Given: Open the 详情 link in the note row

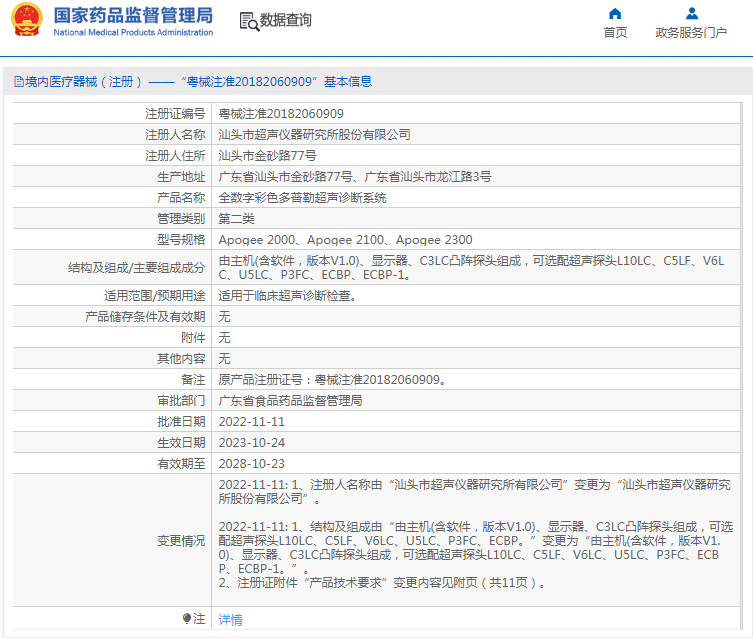Looking at the screenshot, I should pos(230,620).
